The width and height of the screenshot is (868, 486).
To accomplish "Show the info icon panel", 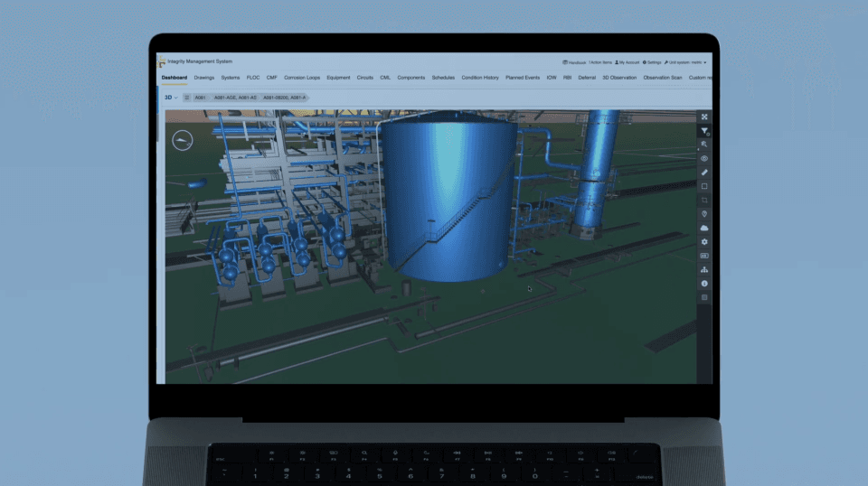I will point(704,284).
